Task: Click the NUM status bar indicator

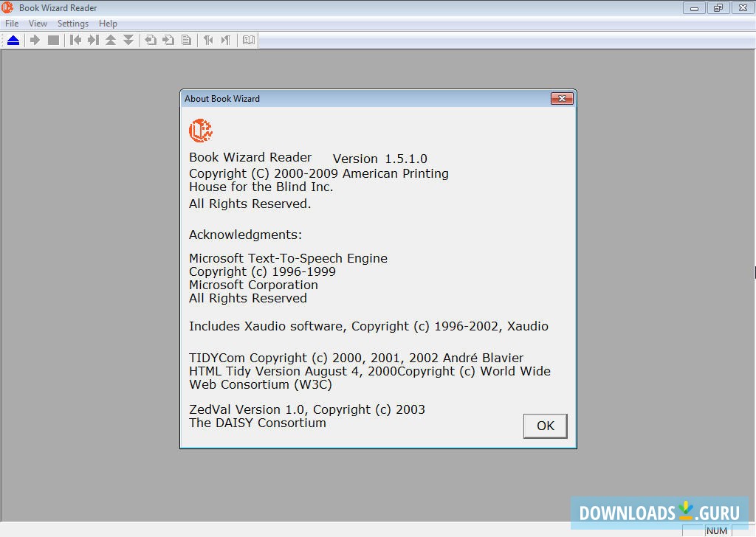Action: click(x=717, y=531)
